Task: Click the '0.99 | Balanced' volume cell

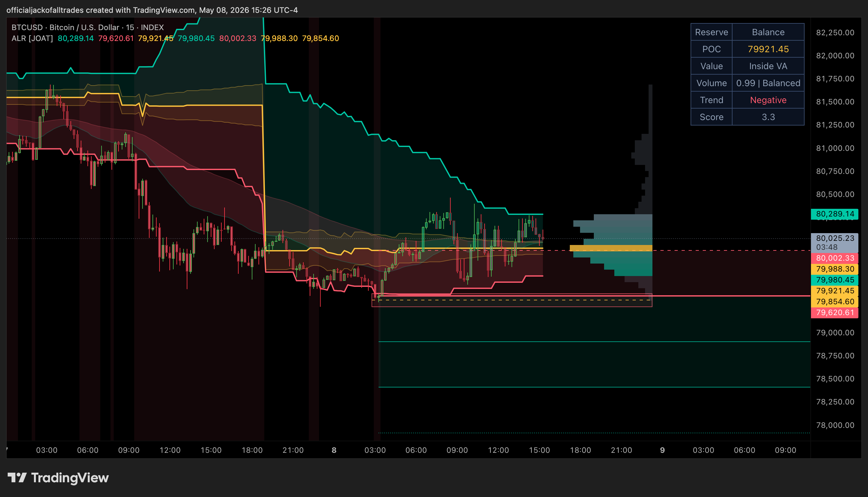Action: click(768, 83)
